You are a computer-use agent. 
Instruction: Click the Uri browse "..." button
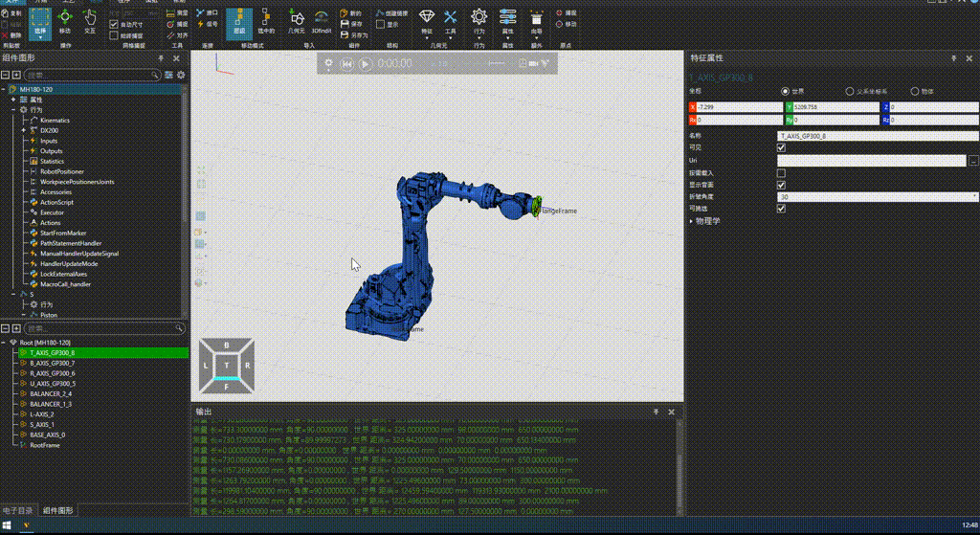973,161
